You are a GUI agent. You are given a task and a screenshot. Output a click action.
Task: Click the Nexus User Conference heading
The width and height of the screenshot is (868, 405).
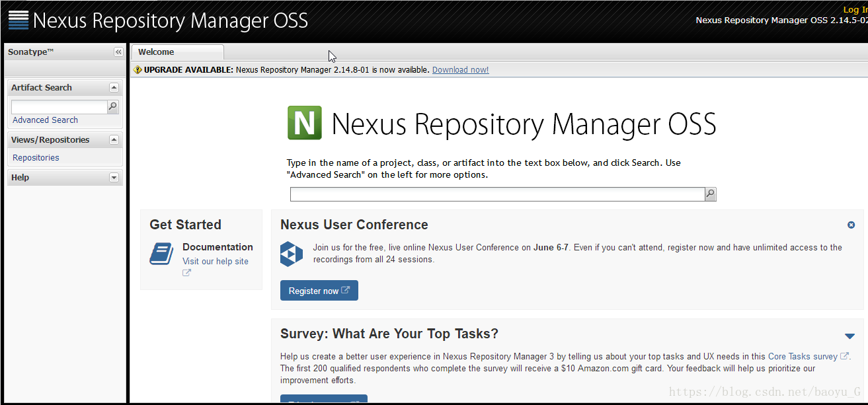[x=354, y=225]
